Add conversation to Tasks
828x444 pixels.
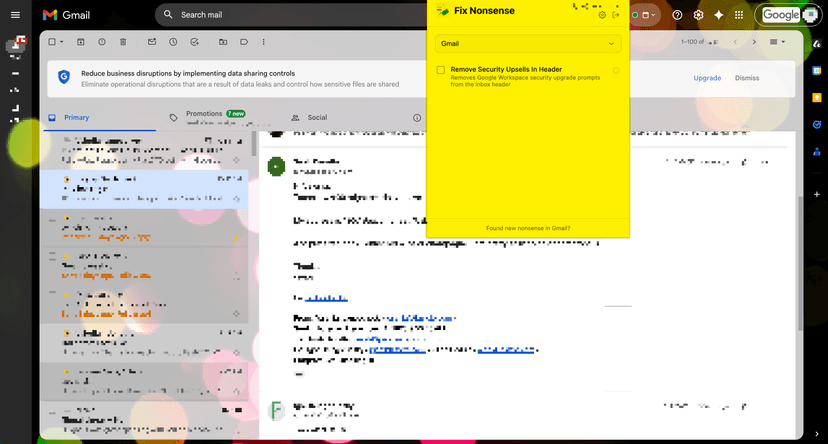pos(194,42)
